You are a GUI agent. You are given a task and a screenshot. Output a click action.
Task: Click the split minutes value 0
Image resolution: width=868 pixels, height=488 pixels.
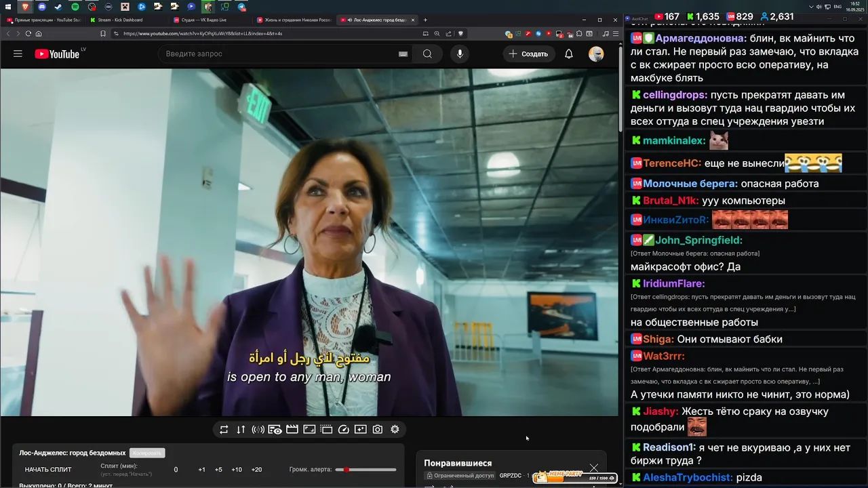pos(176,470)
